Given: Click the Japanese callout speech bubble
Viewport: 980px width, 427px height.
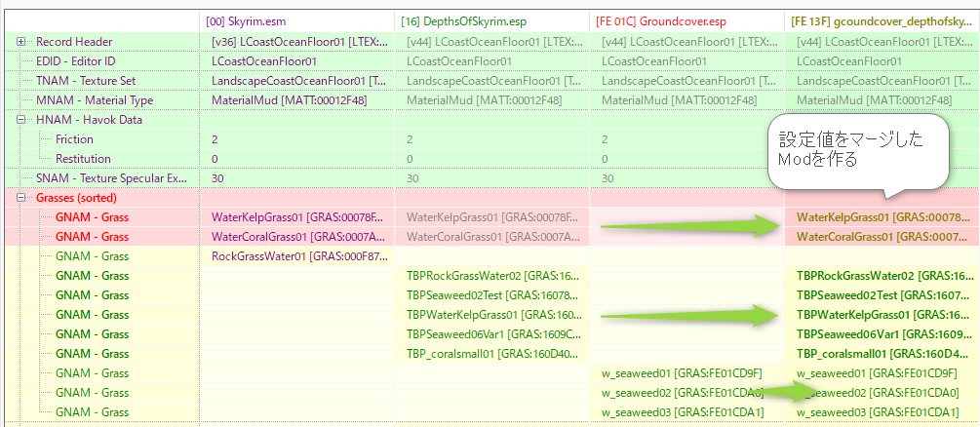Looking at the screenshot, I should click(858, 149).
